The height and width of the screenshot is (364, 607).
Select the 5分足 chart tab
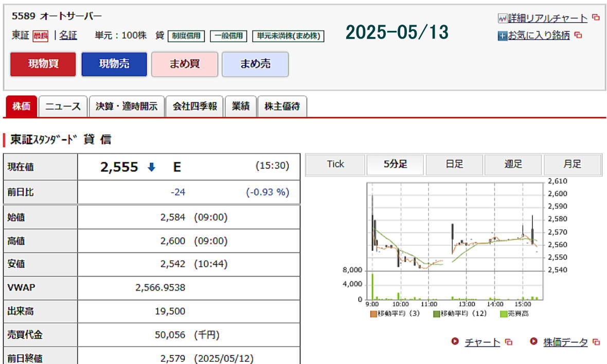395,165
